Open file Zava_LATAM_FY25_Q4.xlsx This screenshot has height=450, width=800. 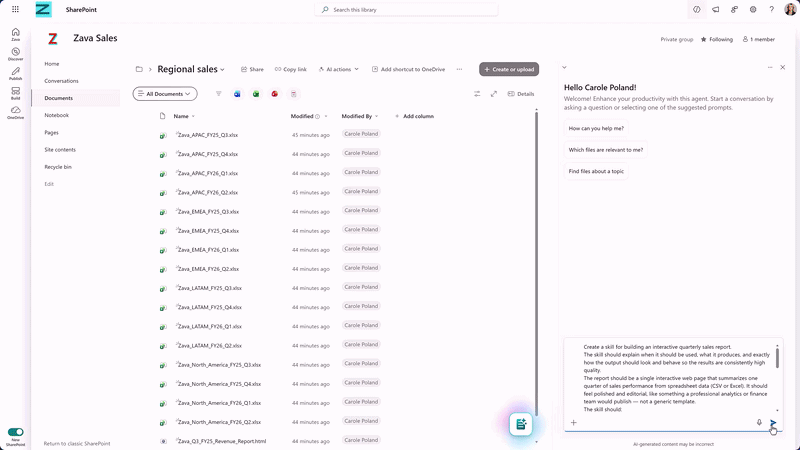coord(209,307)
